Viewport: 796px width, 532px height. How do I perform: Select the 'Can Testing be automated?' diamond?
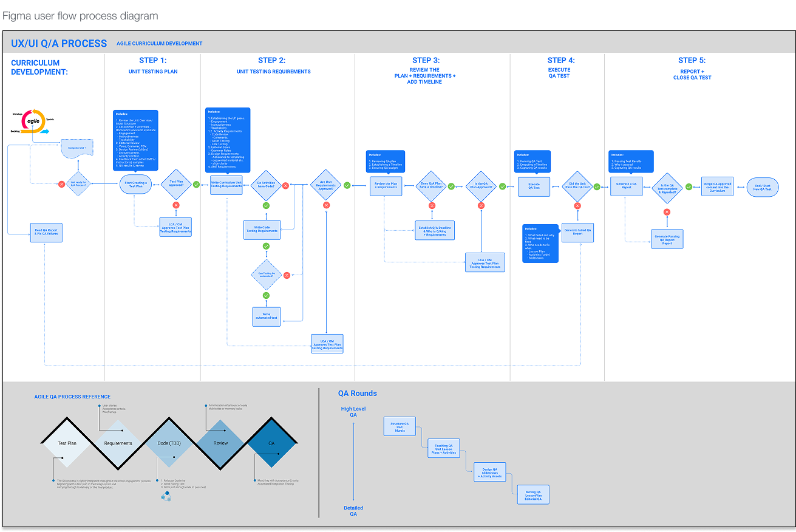click(x=266, y=275)
